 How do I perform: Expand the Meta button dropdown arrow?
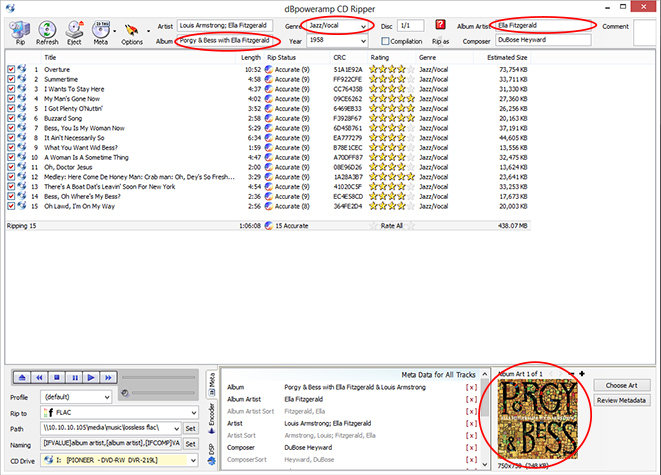point(114,31)
